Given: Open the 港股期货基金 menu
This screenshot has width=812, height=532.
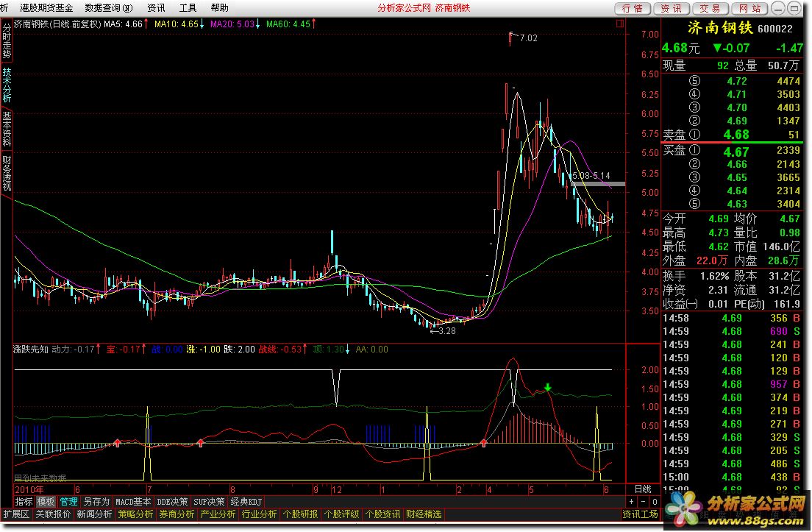Looking at the screenshot, I should pos(46,8).
